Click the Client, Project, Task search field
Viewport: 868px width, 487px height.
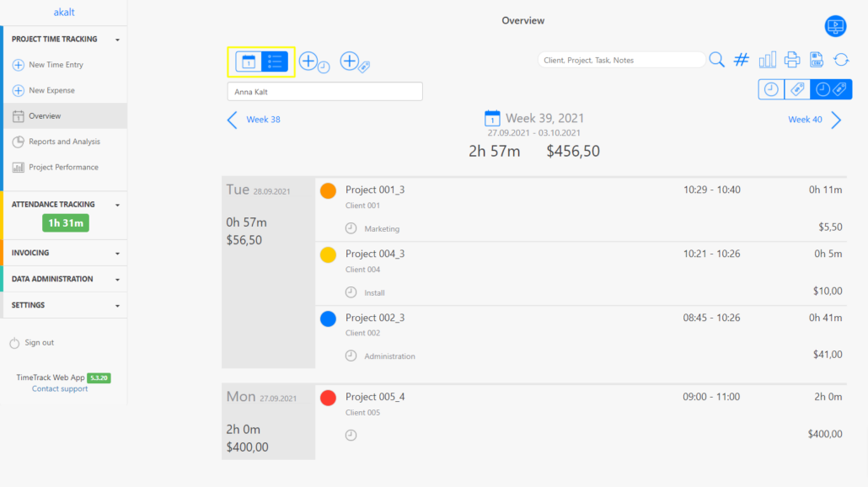621,61
